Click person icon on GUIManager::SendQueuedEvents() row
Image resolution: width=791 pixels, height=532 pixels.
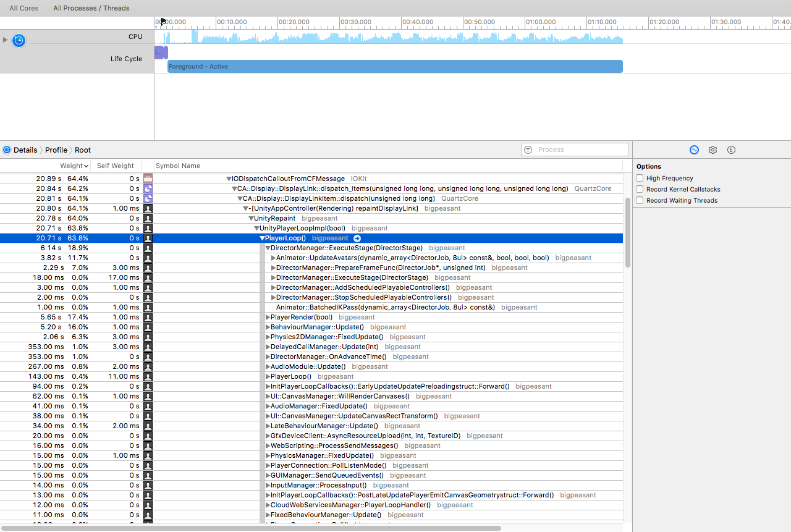point(148,475)
